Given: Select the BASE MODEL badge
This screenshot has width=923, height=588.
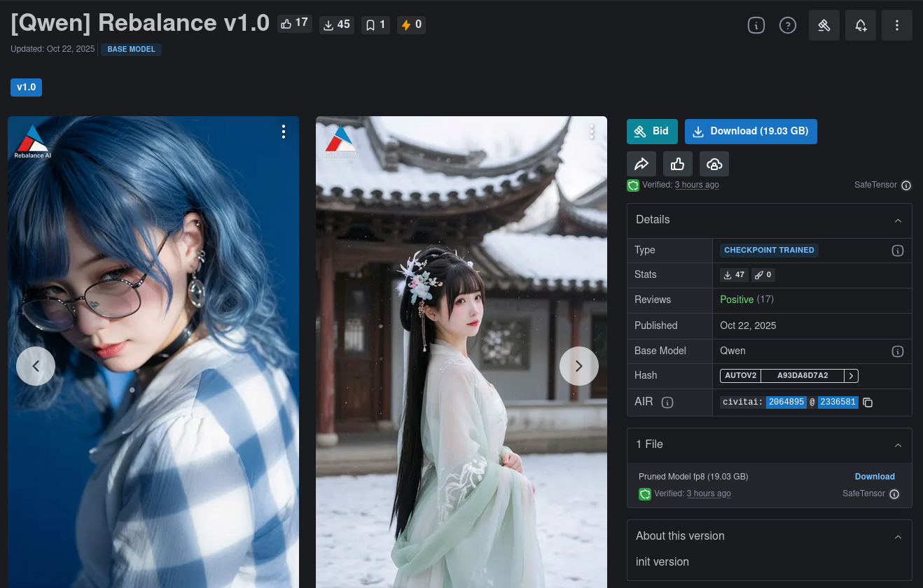Looking at the screenshot, I should 132,50.
